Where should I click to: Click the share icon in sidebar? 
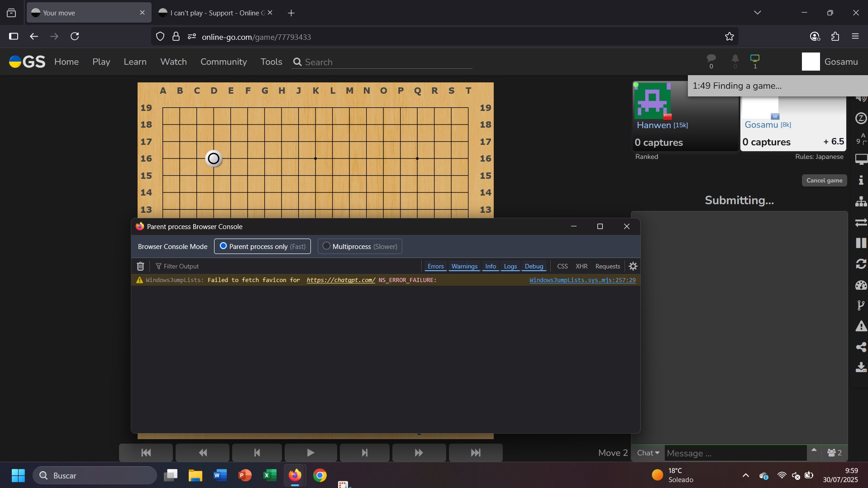pos(861,347)
